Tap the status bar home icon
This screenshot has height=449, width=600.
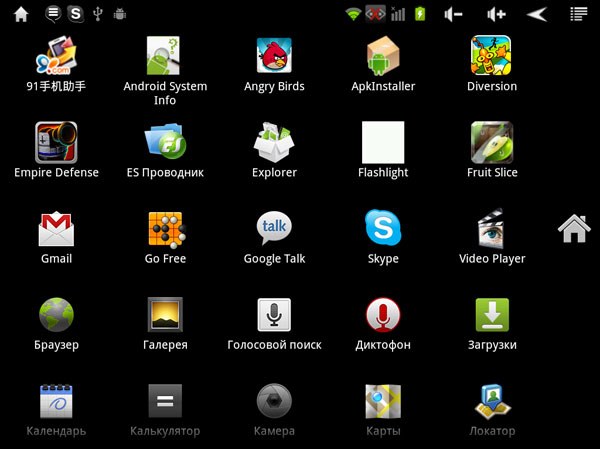pos(21,15)
